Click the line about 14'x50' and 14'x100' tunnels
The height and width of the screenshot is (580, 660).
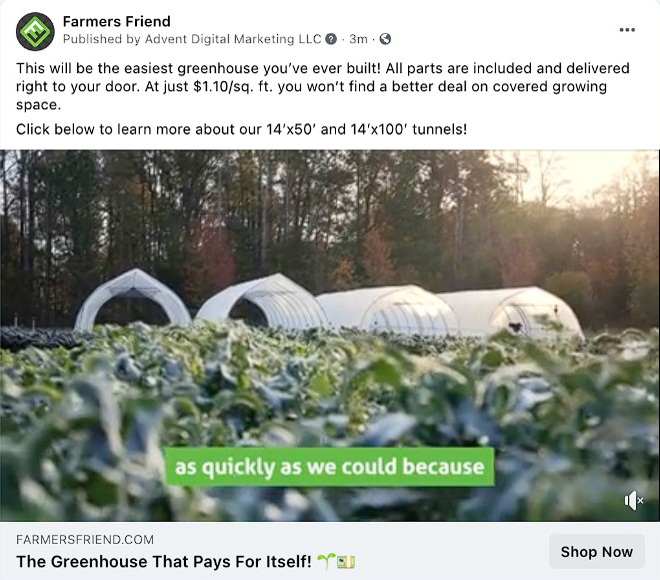pos(242,129)
